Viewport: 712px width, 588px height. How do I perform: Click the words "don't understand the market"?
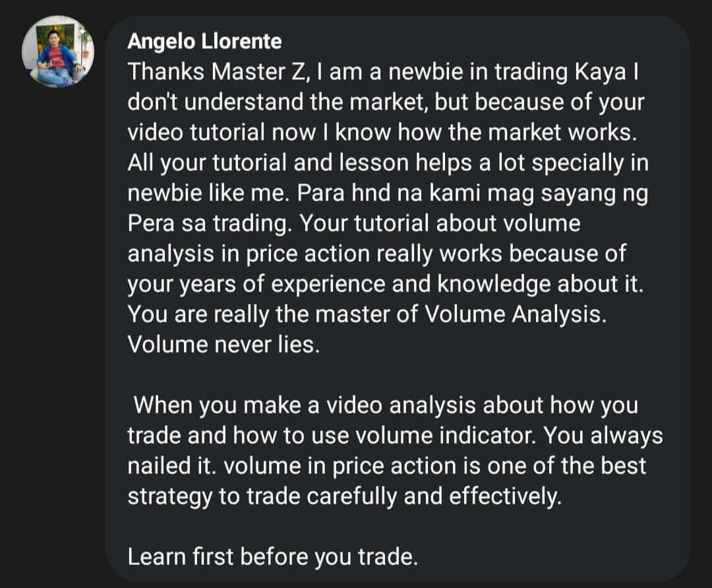(276, 102)
